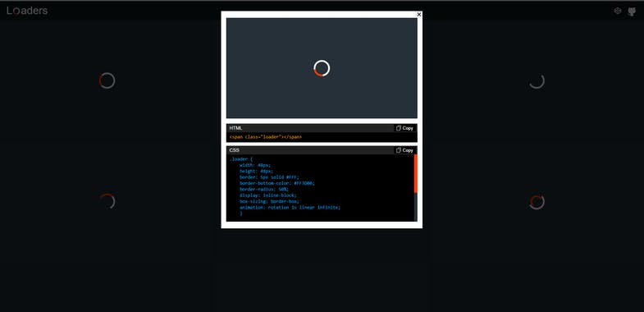This screenshot has width=644, height=312.
Task: Select the span class loader HTML line
Action: click(x=265, y=137)
